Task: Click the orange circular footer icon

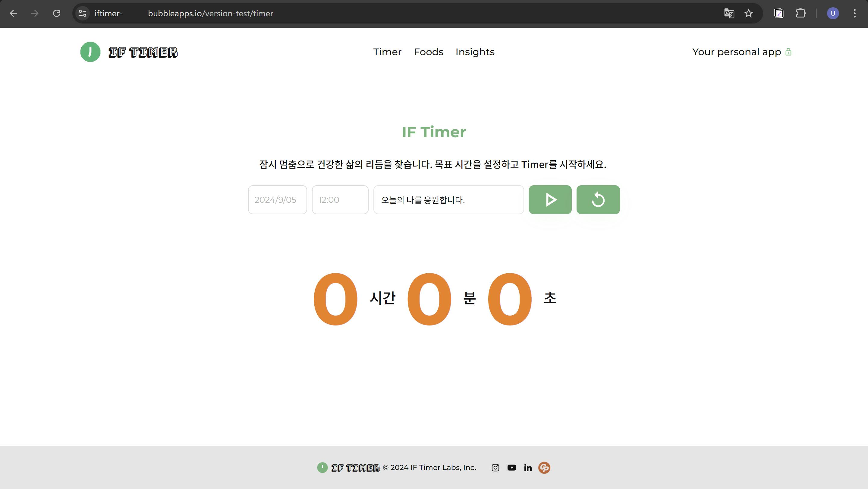Action: [544, 467]
